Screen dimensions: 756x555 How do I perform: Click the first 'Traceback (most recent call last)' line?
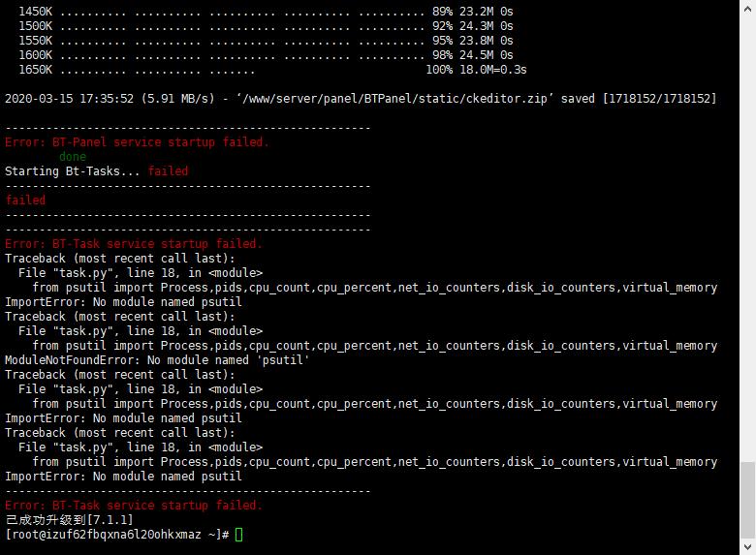[120, 259]
